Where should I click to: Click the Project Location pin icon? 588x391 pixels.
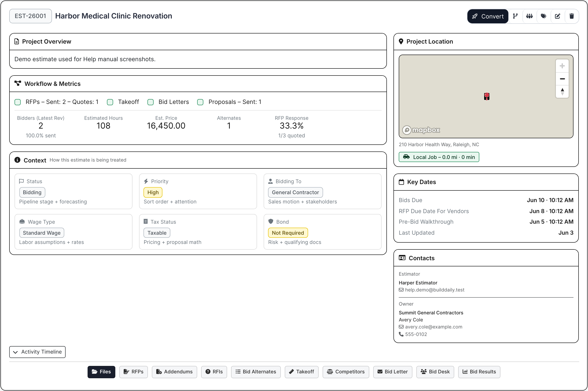pos(401,41)
